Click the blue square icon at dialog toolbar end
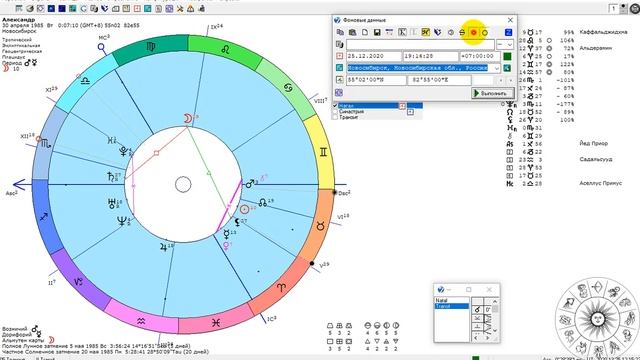Screen dimensions: 640x360 (509, 32)
